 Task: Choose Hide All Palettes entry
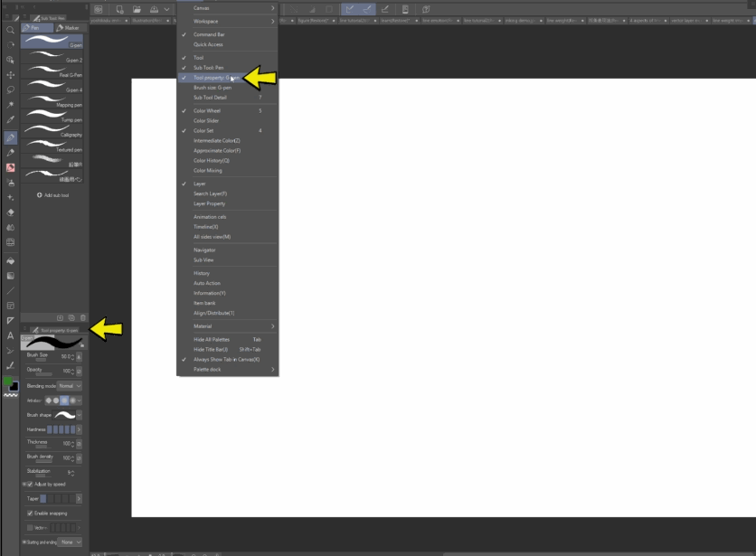click(x=228, y=340)
